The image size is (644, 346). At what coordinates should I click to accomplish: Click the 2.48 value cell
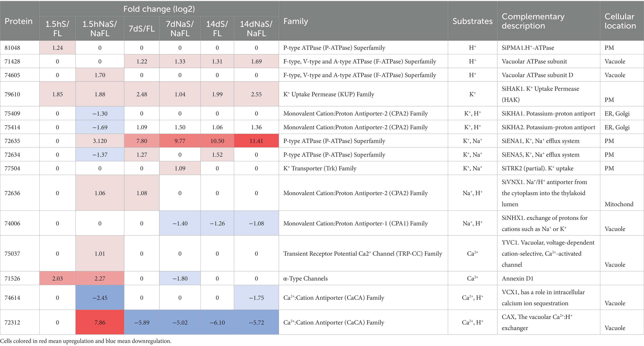(142, 94)
